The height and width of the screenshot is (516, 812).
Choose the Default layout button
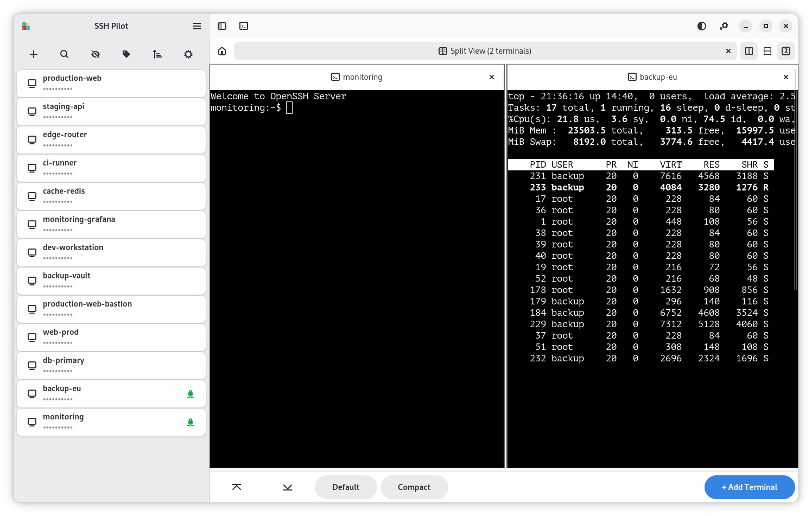point(346,487)
